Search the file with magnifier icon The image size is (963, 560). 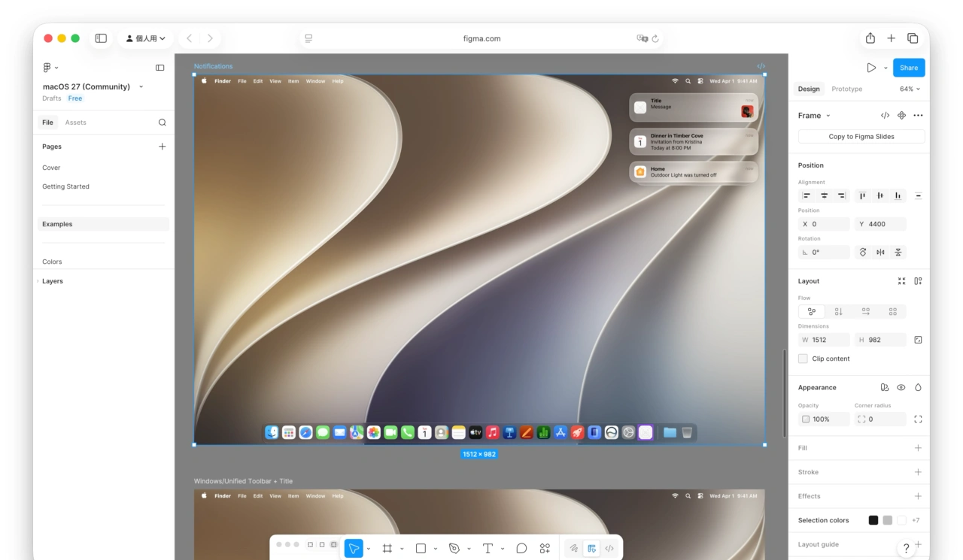(x=162, y=123)
